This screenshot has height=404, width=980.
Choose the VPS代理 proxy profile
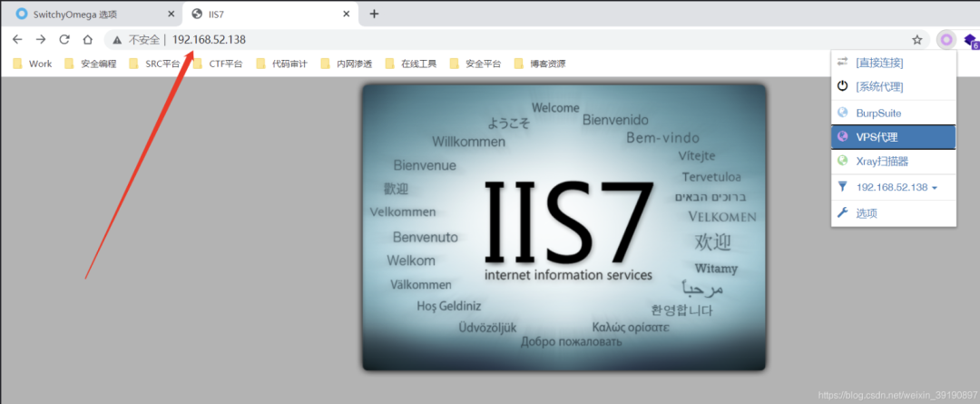[x=894, y=137]
